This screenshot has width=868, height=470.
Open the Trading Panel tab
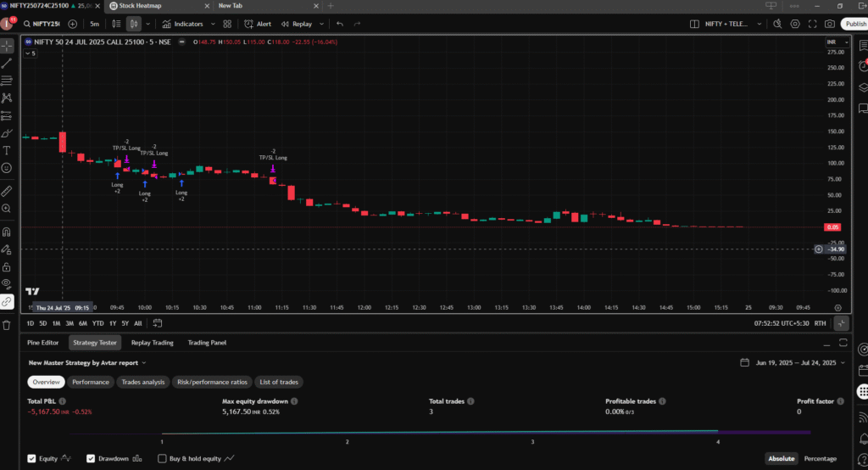(x=207, y=343)
